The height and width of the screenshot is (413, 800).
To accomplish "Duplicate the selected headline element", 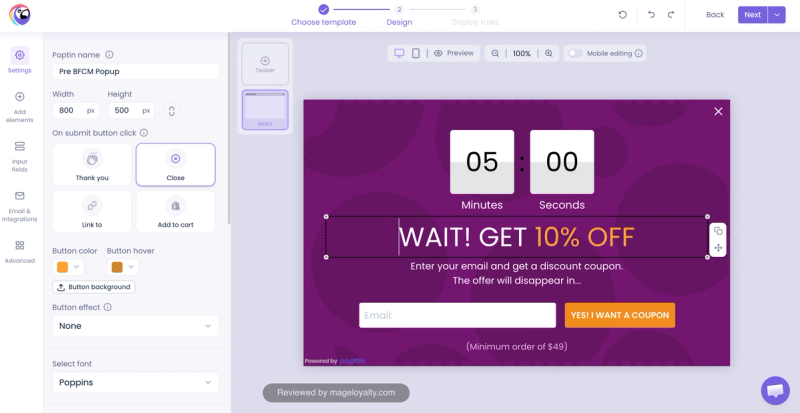I will click(x=718, y=231).
